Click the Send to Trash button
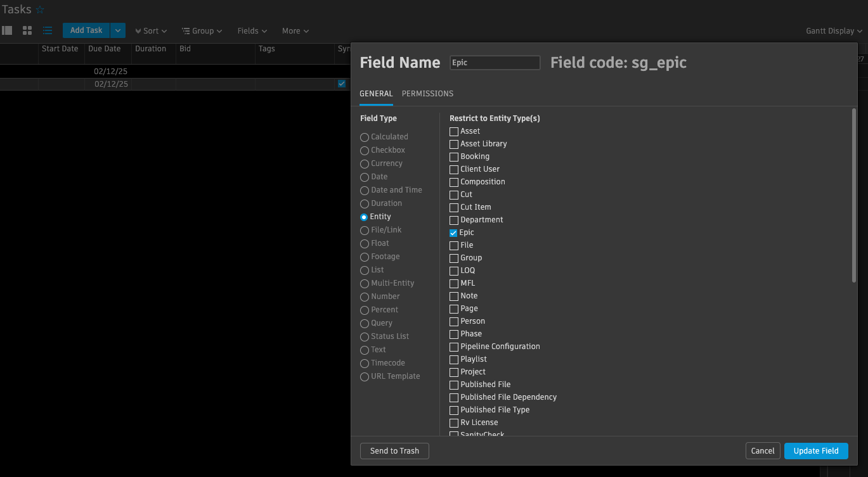Image resolution: width=868 pixels, height=477 pixels. [394, 451]
